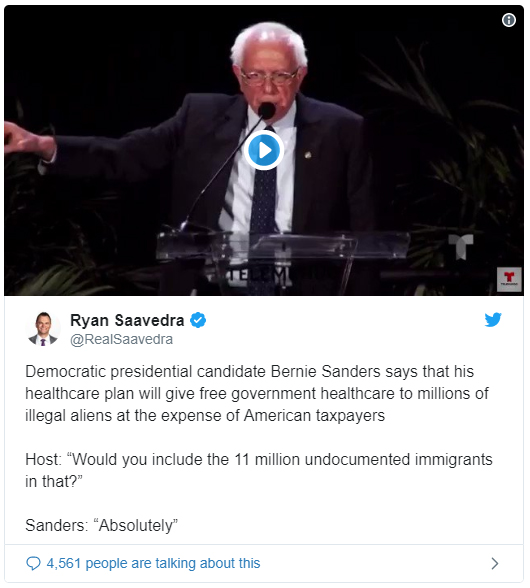530x588 pixels.
Task: Open the Ryan Saavedra display name
Action: (x=127, y=320)
